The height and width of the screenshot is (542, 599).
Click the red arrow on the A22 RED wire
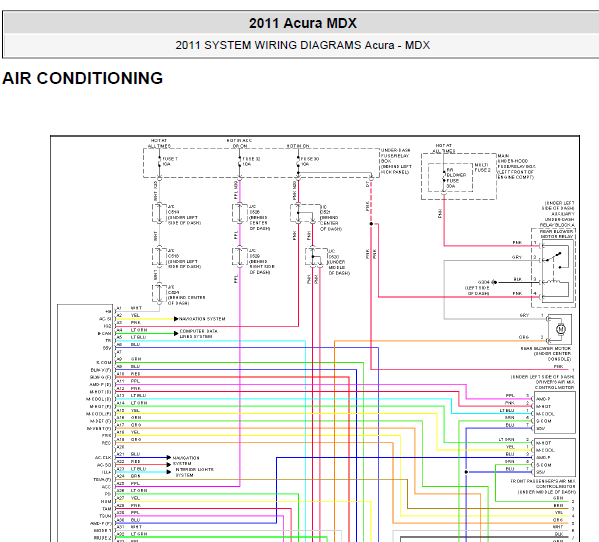pos(168,464)
